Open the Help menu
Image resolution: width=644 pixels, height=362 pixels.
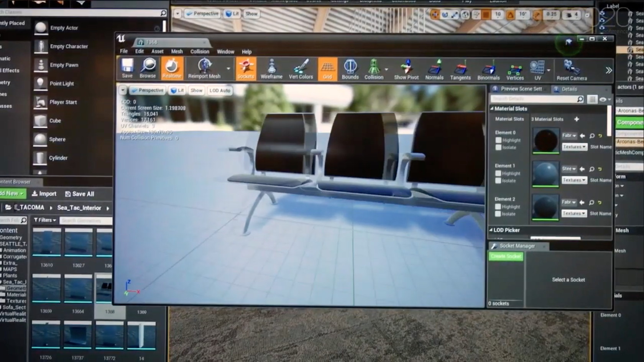(x=246, y=52)
